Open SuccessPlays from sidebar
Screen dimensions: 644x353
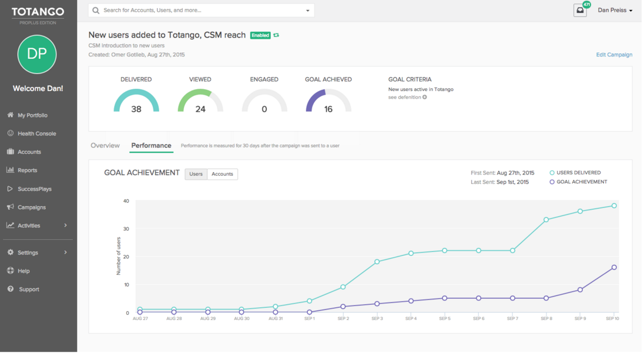tap(35, 189)
